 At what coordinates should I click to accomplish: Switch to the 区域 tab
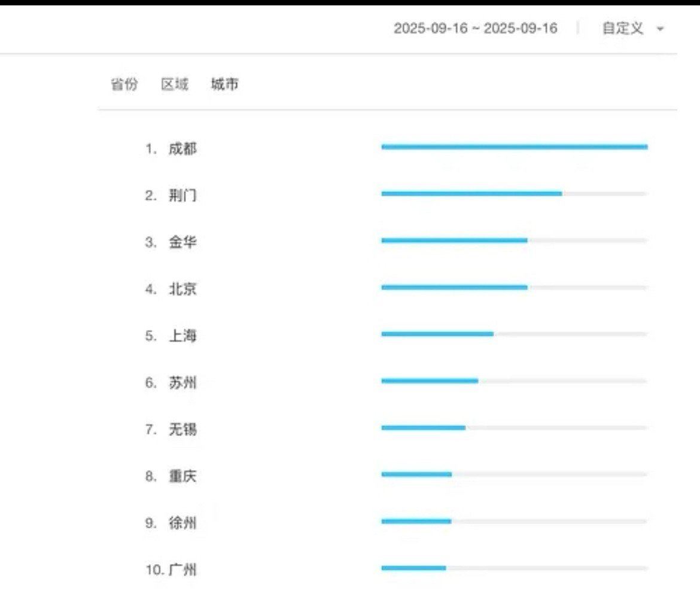pos(175,84)
